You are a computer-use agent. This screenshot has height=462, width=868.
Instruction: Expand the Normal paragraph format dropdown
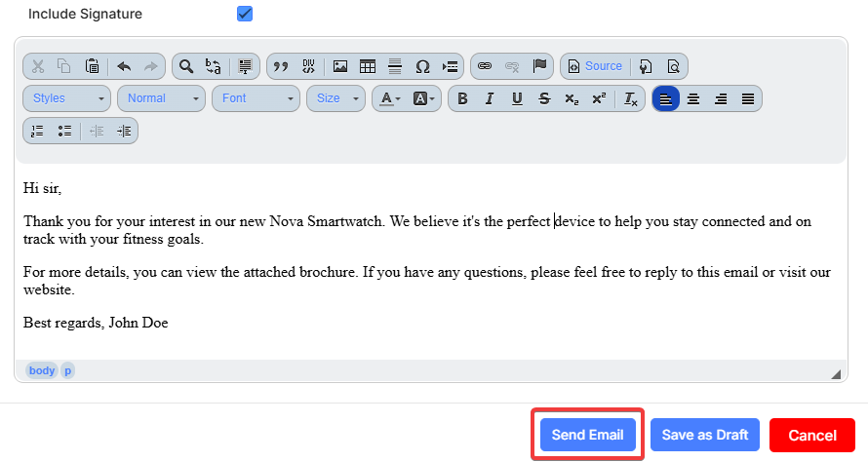click(x=161, y=98)
